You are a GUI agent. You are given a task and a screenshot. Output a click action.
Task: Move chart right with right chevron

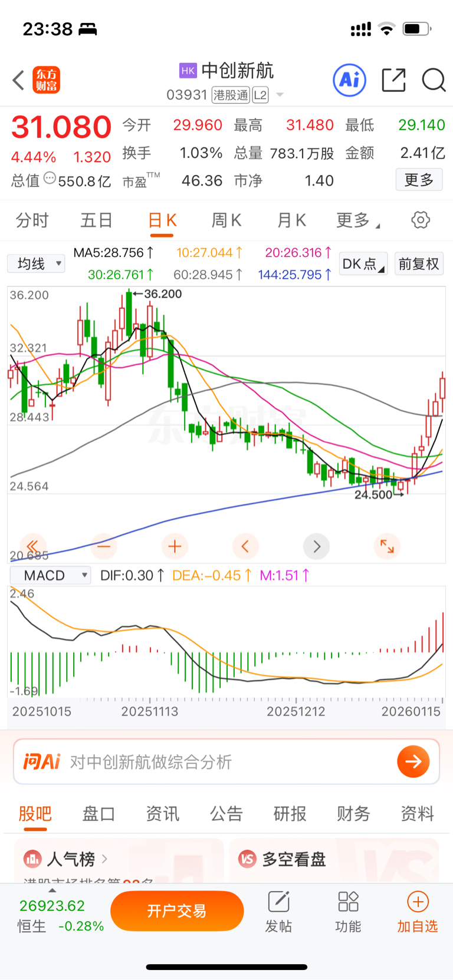(316, 546)
